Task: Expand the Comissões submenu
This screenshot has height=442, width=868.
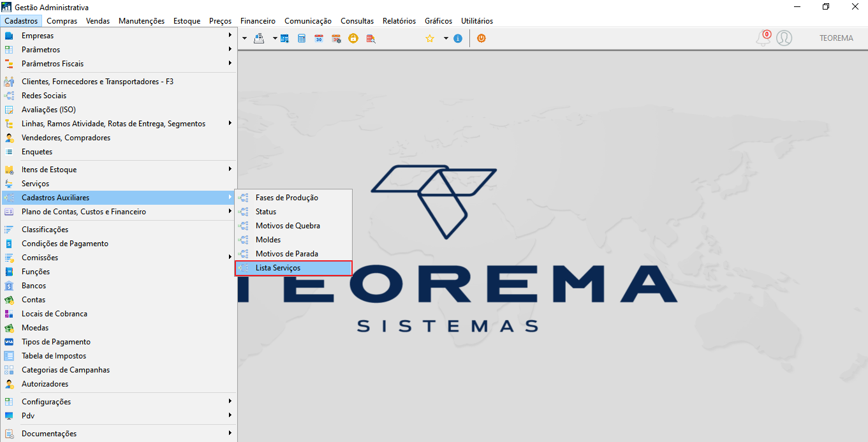Action: (119, 258)
